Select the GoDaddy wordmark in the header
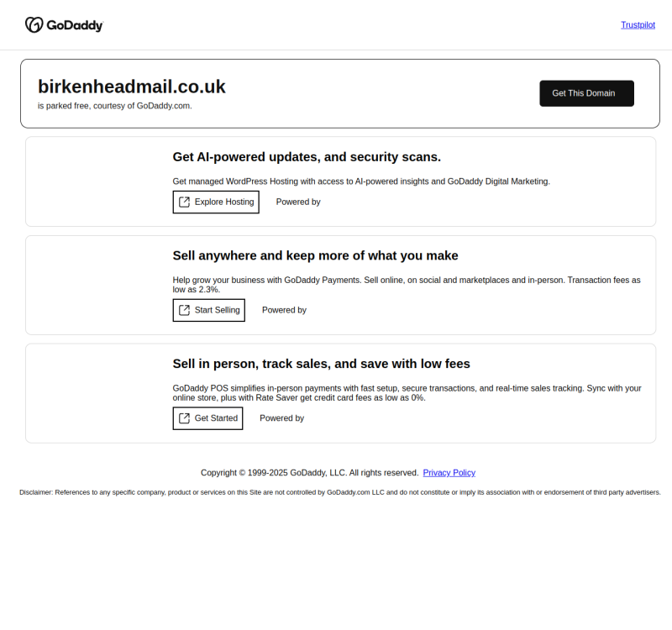 [74, 25]
